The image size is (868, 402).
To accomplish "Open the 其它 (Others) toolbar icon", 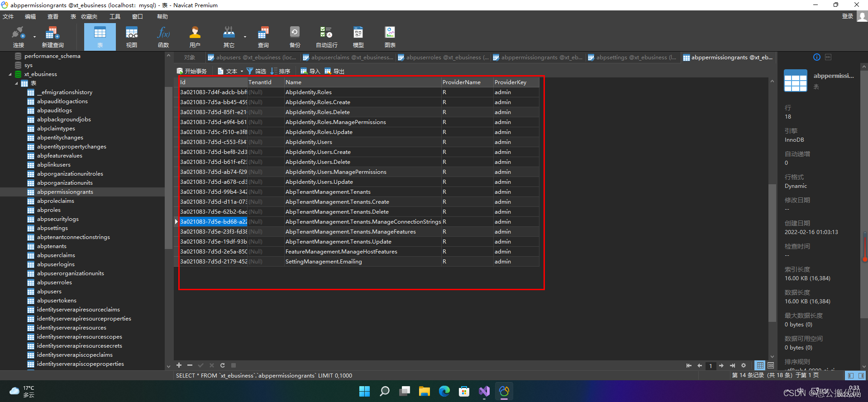I will (229, 37).
